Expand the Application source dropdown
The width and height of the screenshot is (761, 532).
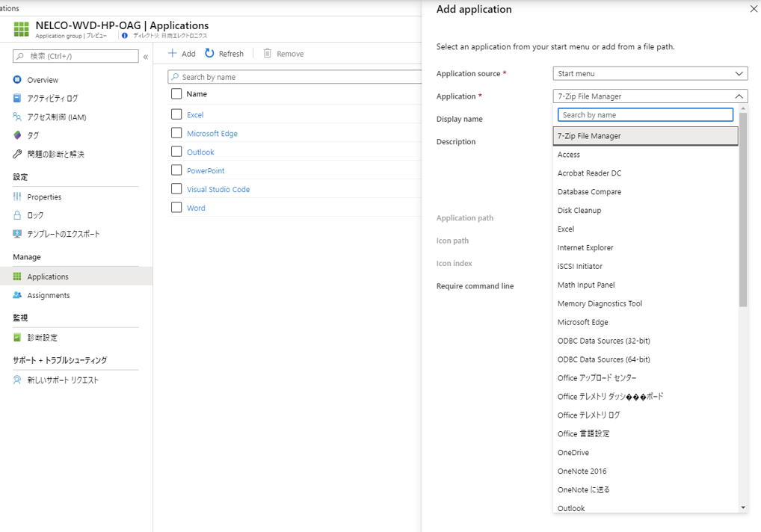[650, 73]
